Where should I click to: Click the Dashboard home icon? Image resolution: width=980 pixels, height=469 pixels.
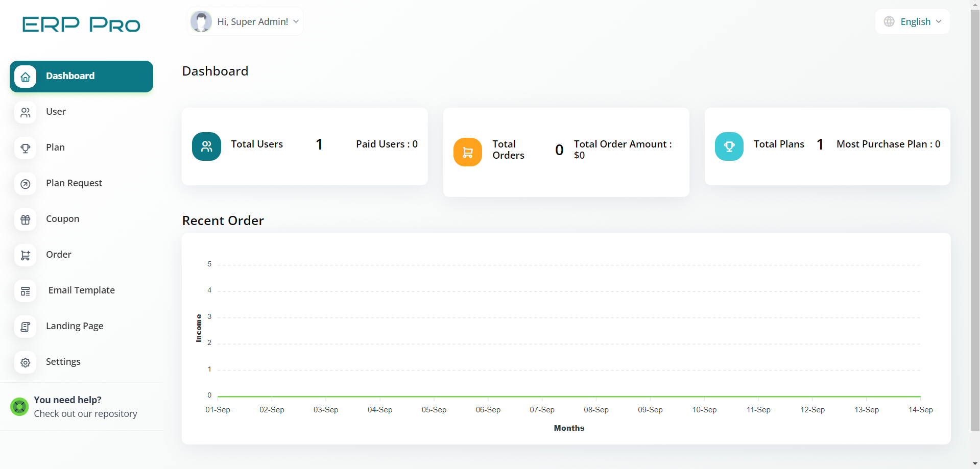coord(26,77)
